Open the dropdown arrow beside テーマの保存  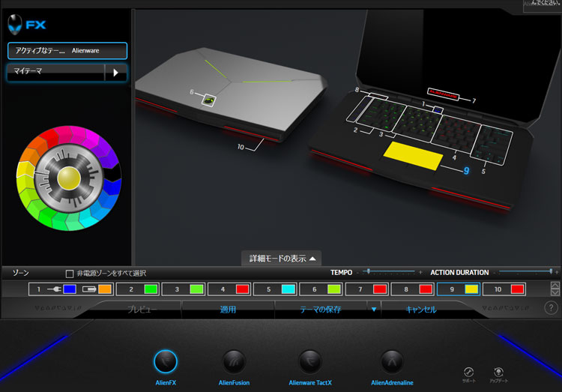coord(374,309)
